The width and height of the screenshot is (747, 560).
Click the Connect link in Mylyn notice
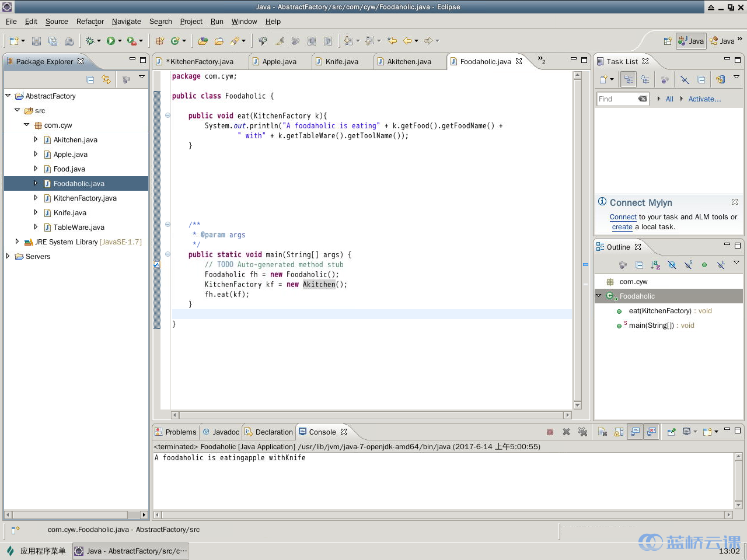point(623,217)
